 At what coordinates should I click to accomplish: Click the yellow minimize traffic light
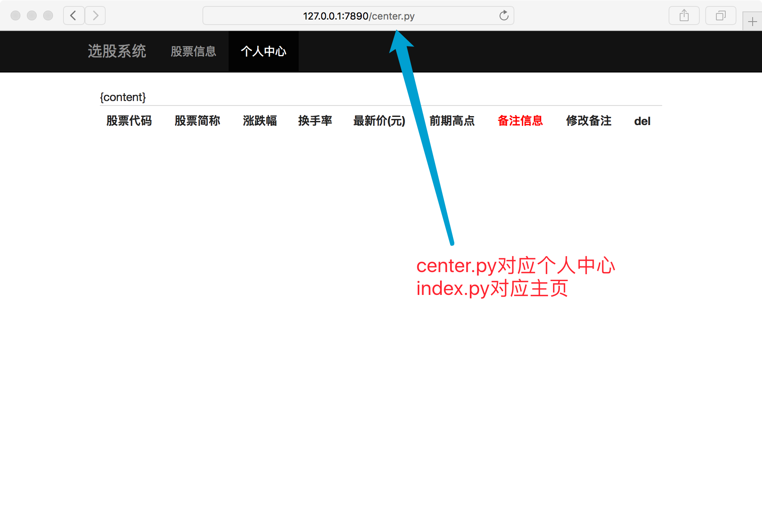click(31, 15)
